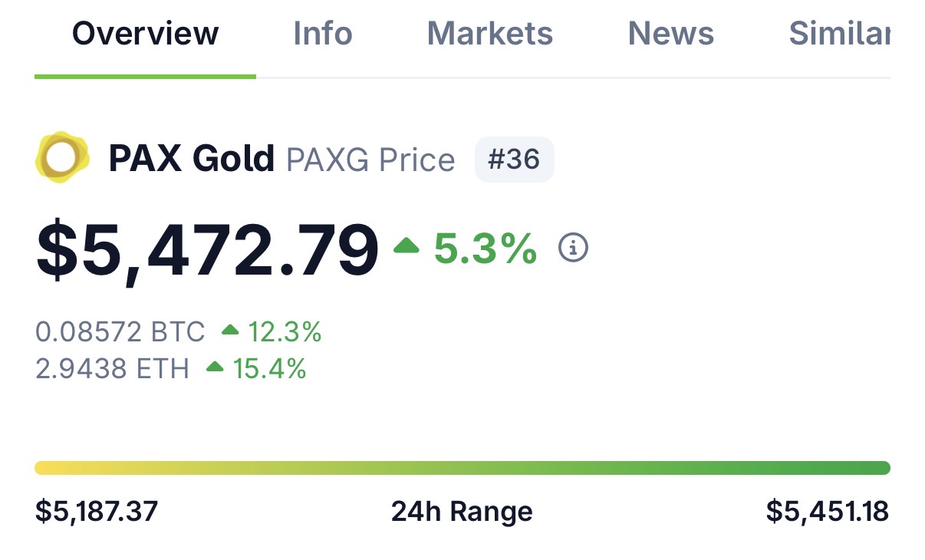Viewport: 925px width, 560px height.
Task: Click the 5.3% price change
Action: point(486,249)
